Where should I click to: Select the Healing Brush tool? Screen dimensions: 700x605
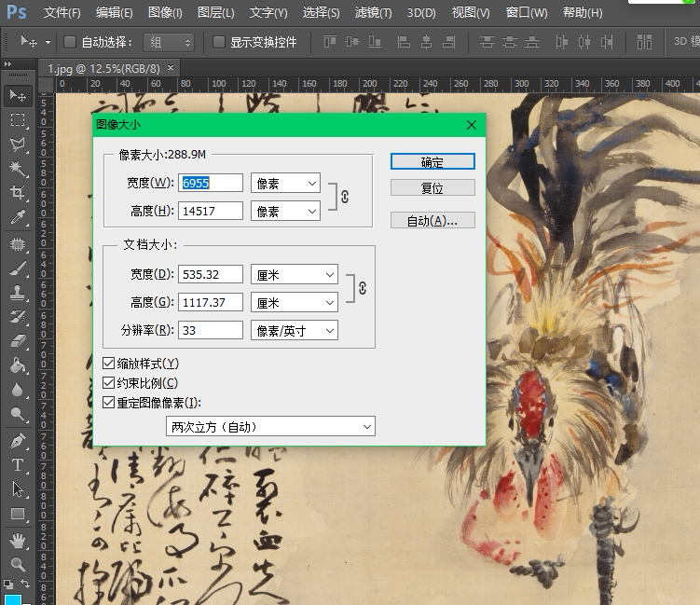[18, 244]
